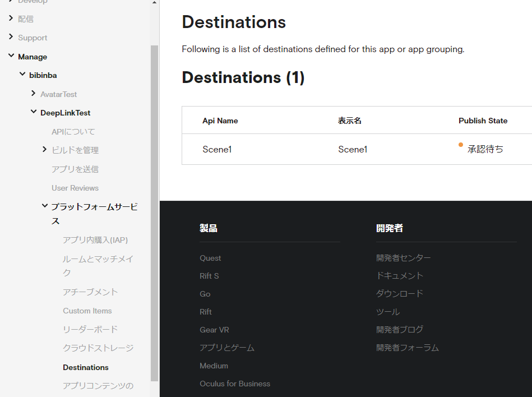Open ルームとマッチメイク page

(98, 266)
